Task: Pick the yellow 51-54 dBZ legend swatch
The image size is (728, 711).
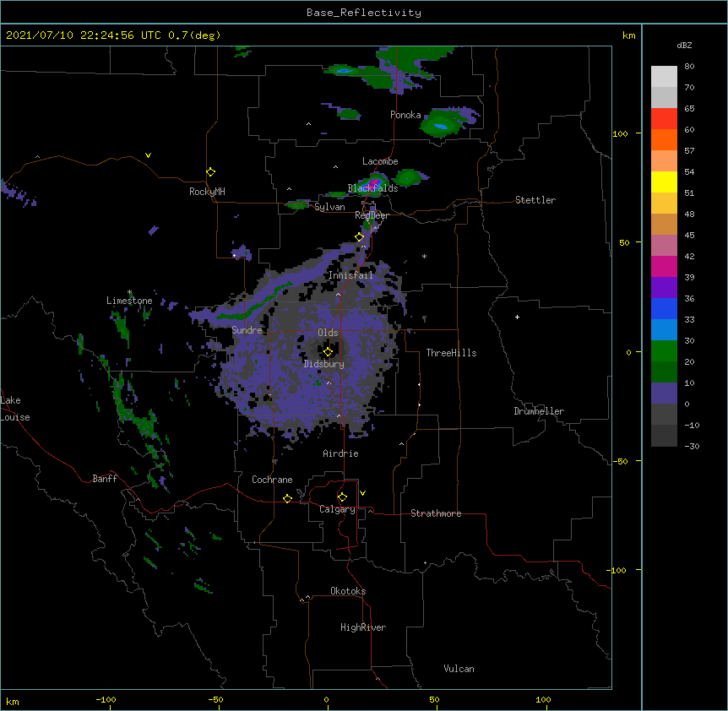Action: point(664,182)
